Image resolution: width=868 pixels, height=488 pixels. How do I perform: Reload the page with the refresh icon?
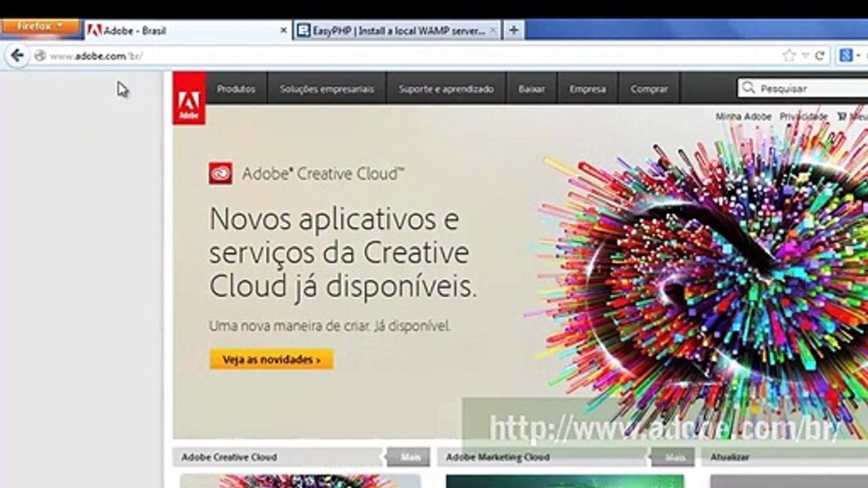tap(819, 56)
